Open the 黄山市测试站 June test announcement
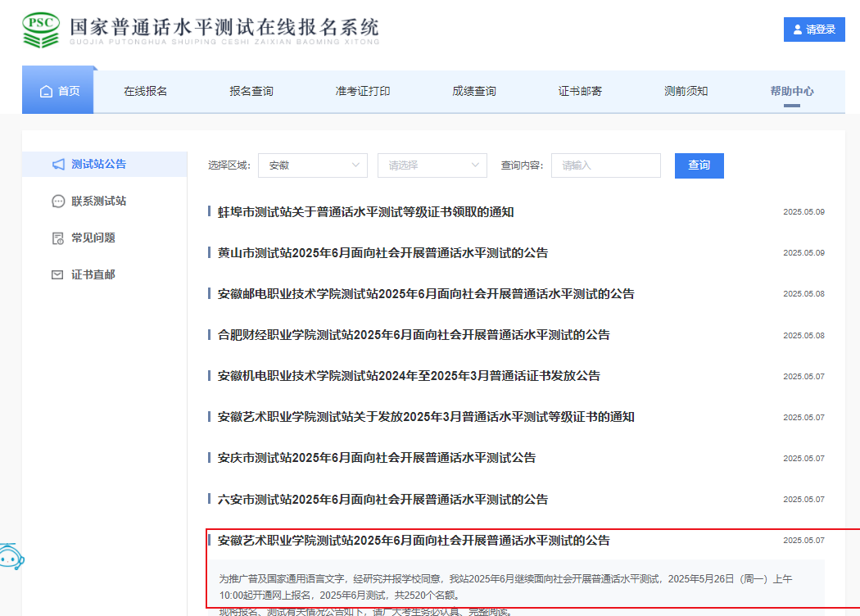860x616 pixels. pos(382,253)
